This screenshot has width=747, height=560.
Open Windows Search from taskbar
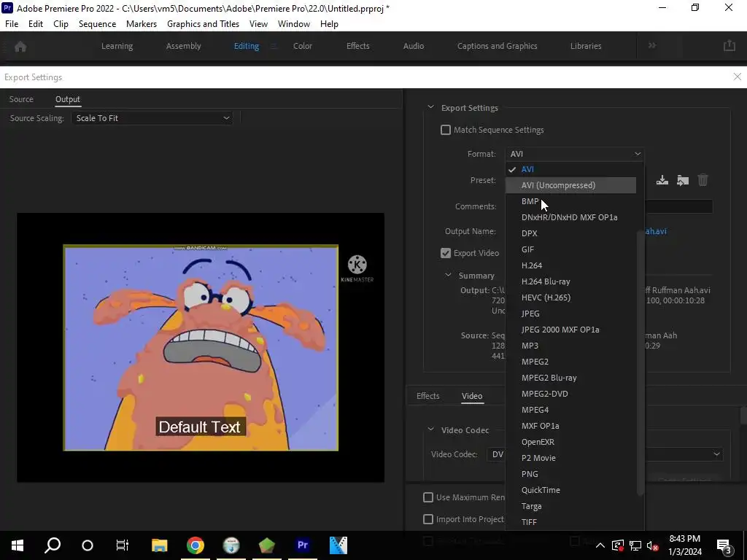[53, 545]
